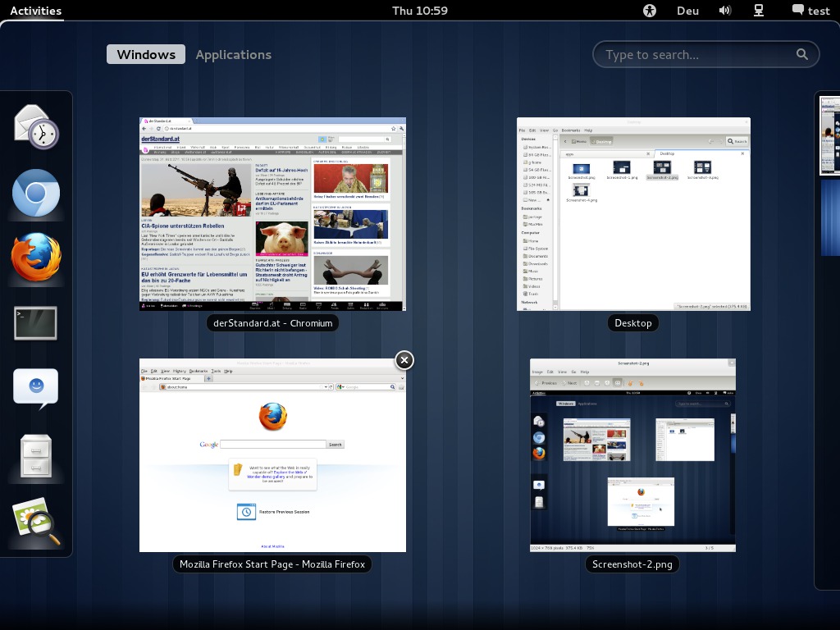Select the Mozilla Firefox Start Page thumbnail
The height and width of the screenshot is (630, 840).
(272, 455)
